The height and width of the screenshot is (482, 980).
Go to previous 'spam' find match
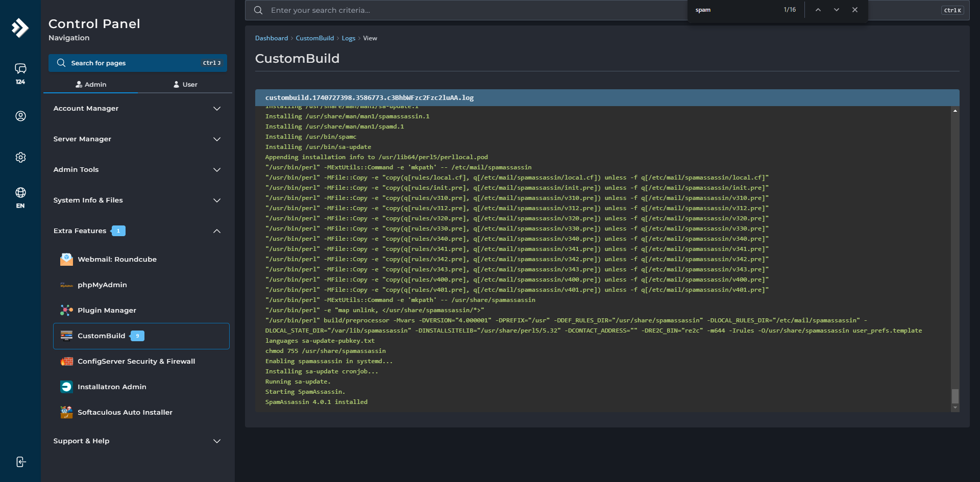(818, 10)
